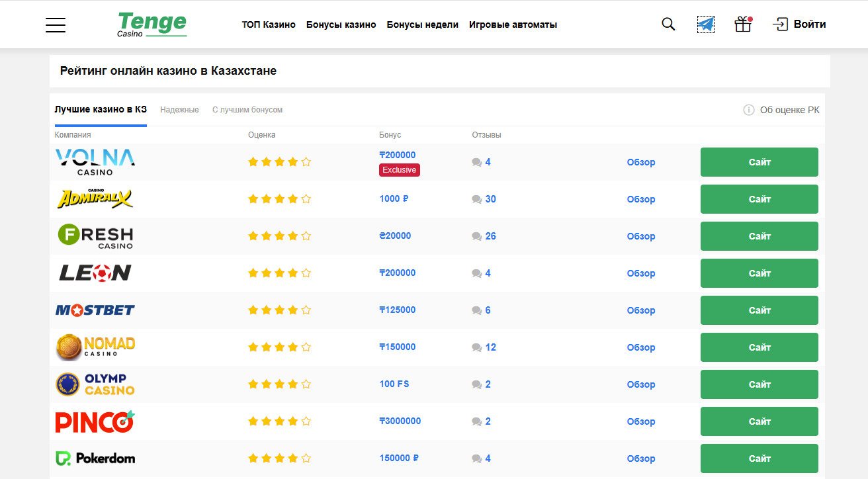This screenshot has height=479, width=868.
Task: Open Обзор link for Nomad Casino
Action: pyautogui.click(x=641, y=347)
